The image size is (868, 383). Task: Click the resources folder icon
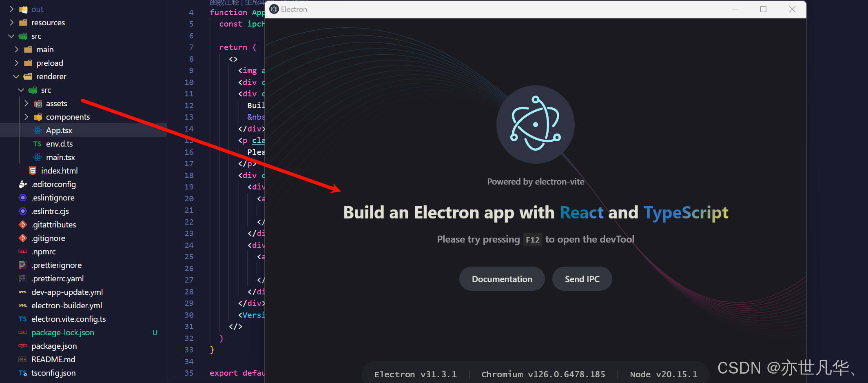pyautogui.click(x=23, y=22)
